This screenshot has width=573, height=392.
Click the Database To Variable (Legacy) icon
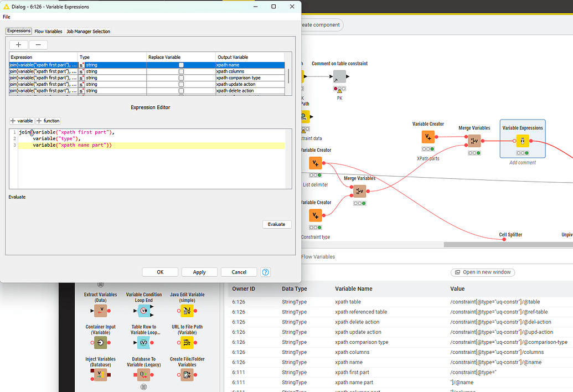pyautogui.click(x=144, y=375)
